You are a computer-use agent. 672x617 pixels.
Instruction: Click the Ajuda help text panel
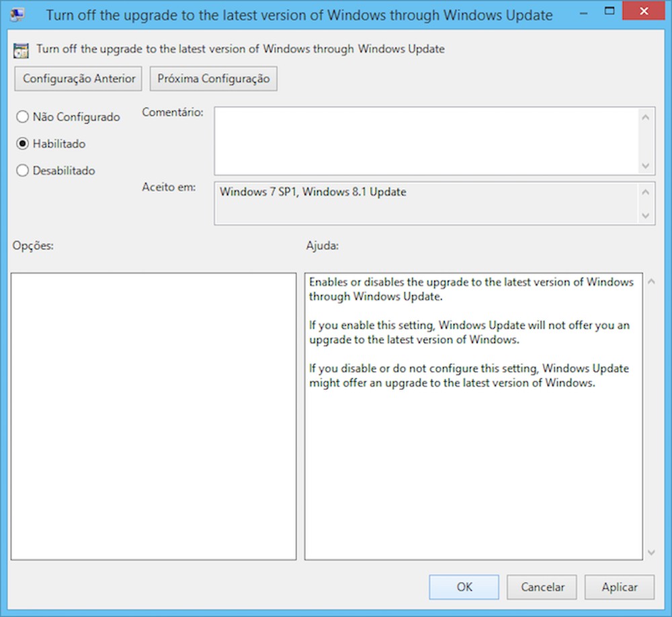470,437
